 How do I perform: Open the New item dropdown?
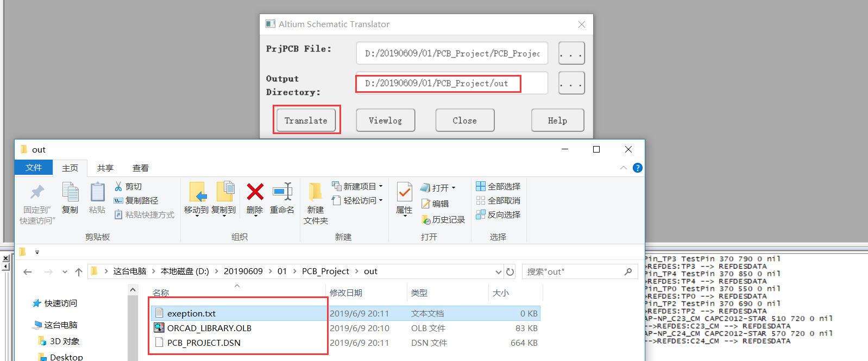point(357,186)
